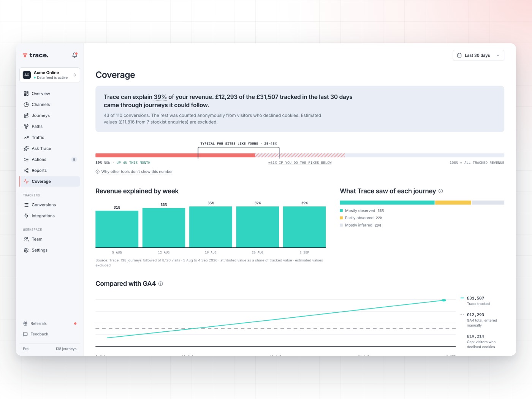Click 'Mostly inferred 20%' legend entry
Viewport: 532px width, 399px height.
pyautogui.click(x=361, y=225)
